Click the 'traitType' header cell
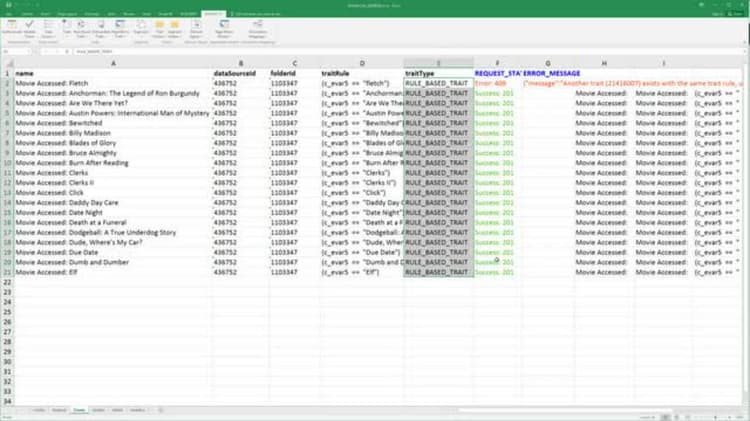The height and width of the screenshot is (421, 750). pos(439,73)
